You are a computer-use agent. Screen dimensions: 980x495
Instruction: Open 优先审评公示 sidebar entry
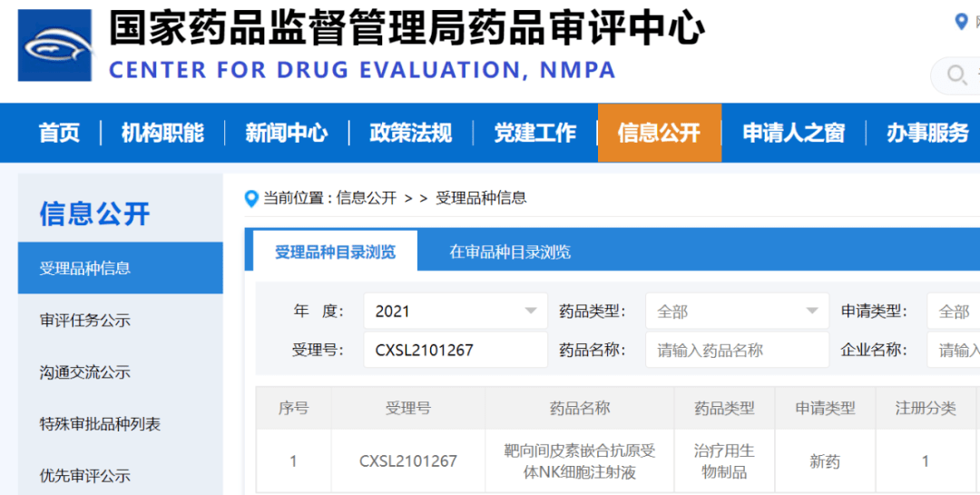click(x=85, y=475)
